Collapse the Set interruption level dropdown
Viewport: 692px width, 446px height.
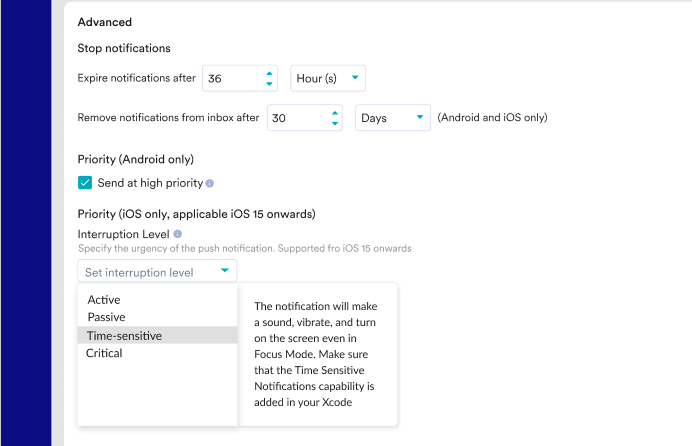click(157, 271)
